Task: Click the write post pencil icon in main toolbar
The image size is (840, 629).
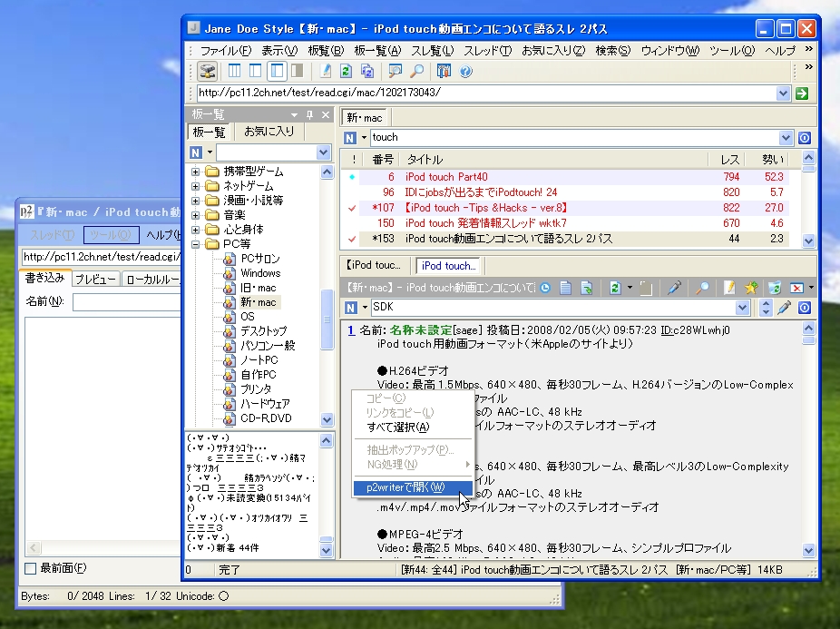Action: [x=325, y=72]
